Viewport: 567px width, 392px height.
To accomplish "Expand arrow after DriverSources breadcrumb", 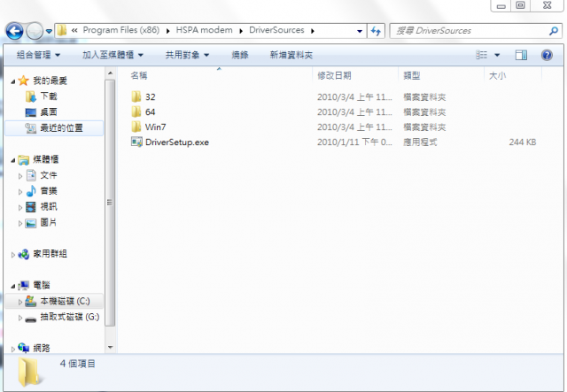I will tap(313, 31).
